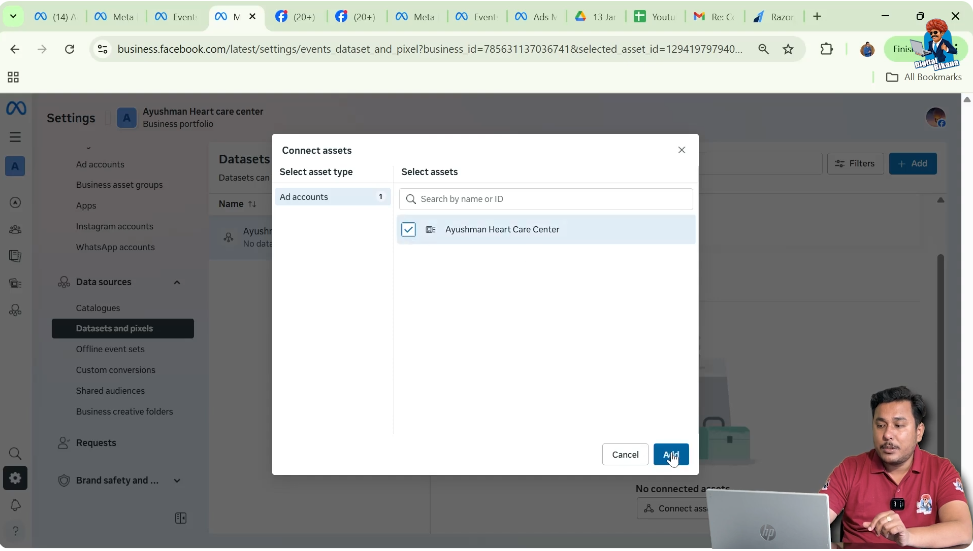
Task: Open search icon in left rail
Action: point(16,454)
